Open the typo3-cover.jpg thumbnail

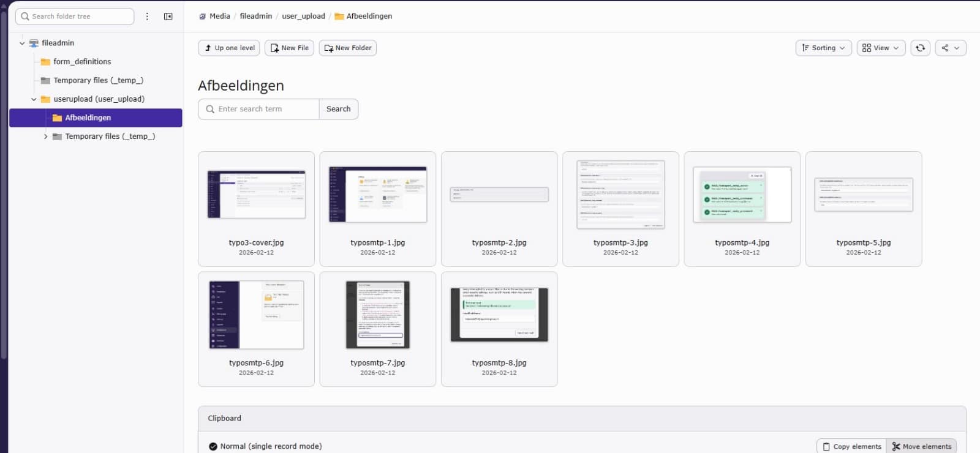256,195
